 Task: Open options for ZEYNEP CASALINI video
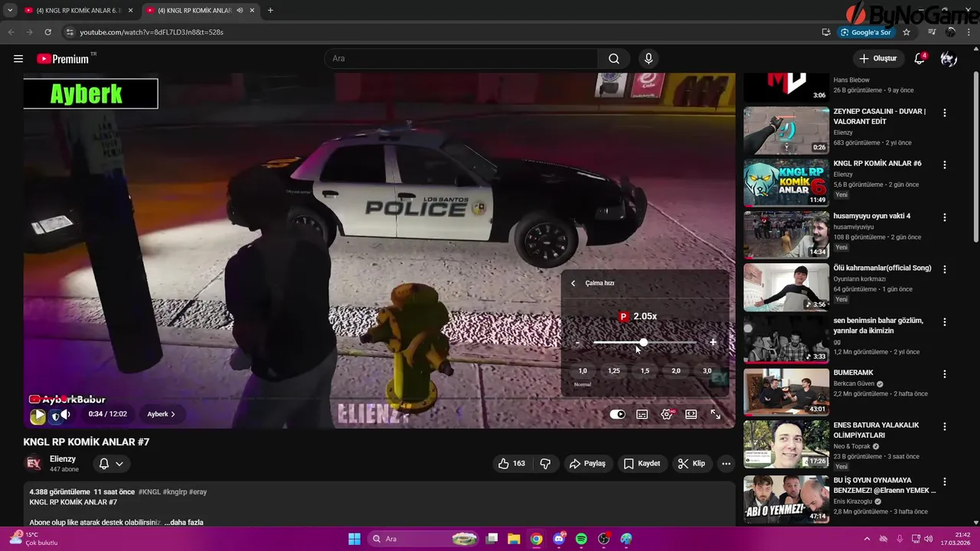(x=944, y=112)
